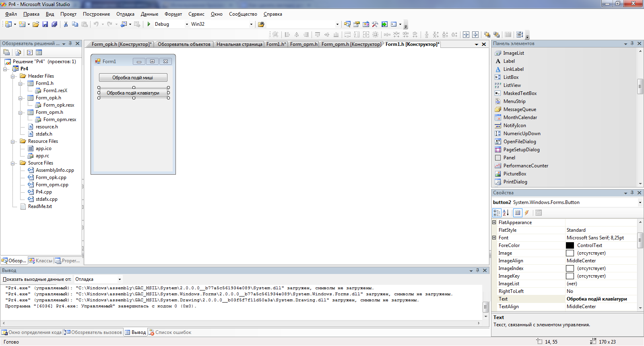
Task: Cut selection with the scissors icon
Action: pyautogui.click(x=66, y=24)
